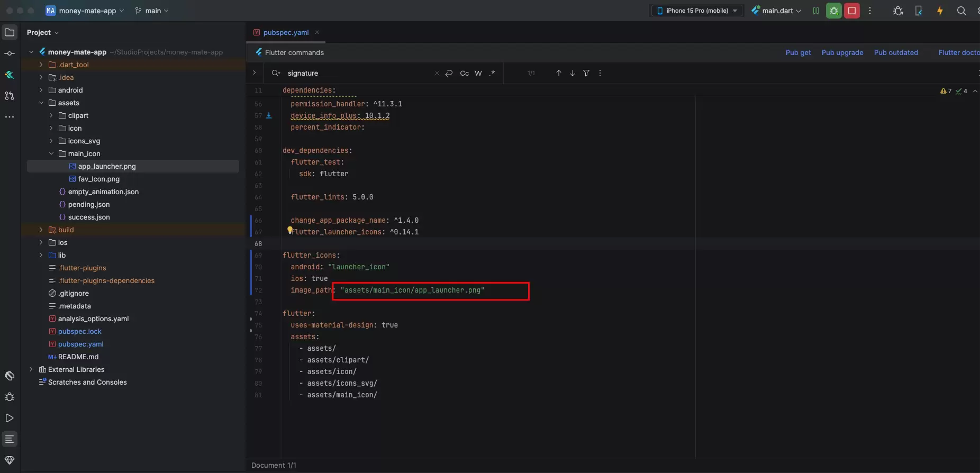Viewport: 980px width, 473px height.
Task: Open the Project tool window icon
Action: pyautogui.click(x=10, y=32)
